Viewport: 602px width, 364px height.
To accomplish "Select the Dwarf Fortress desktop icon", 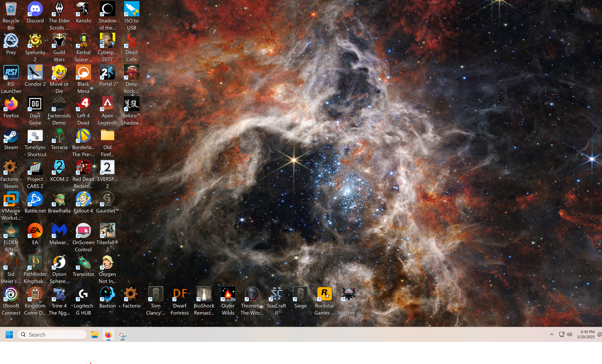I will [x=180, y=295].
